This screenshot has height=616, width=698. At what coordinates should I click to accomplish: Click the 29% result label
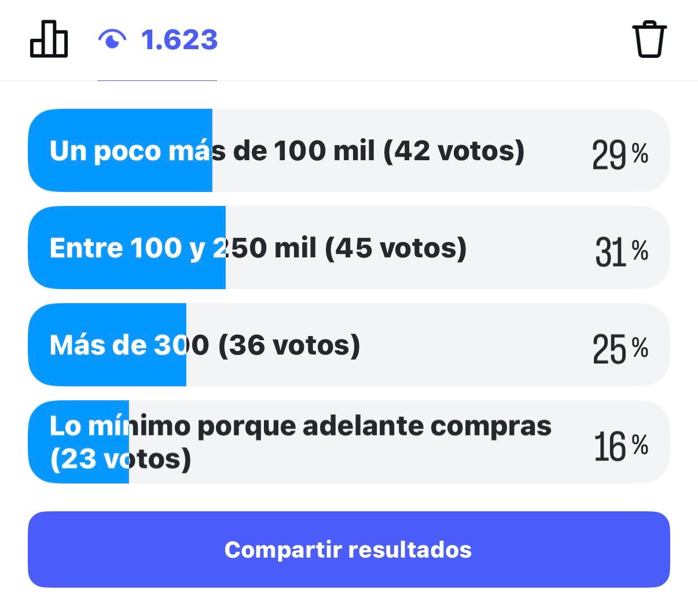(619, 154)
